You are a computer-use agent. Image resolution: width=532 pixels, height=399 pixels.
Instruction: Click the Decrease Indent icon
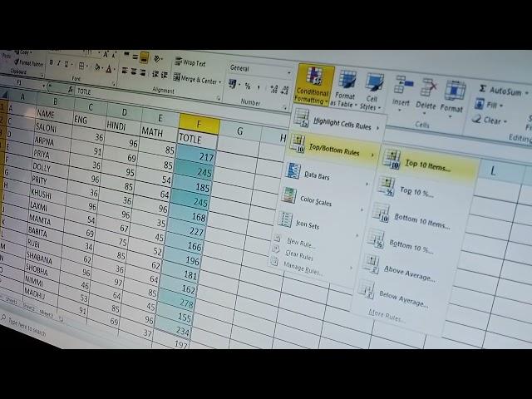point(155,74)
